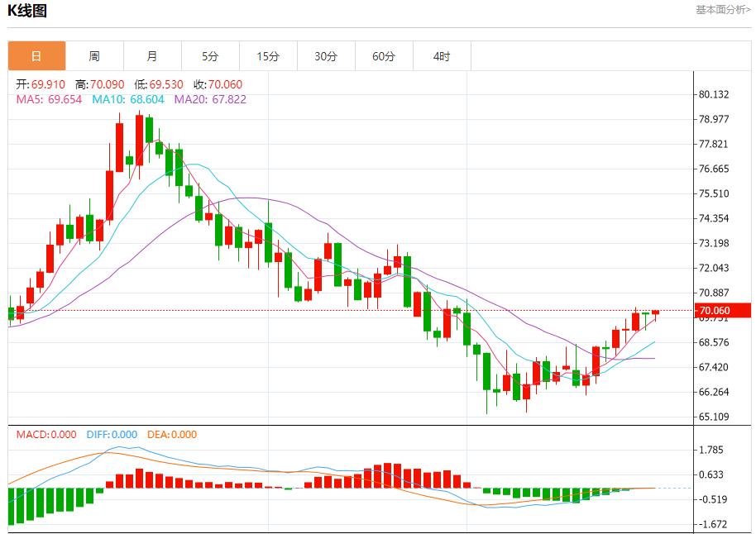Select the 日 daily chart tab
This screenshot has width=756, height=534.
point(36,56)
